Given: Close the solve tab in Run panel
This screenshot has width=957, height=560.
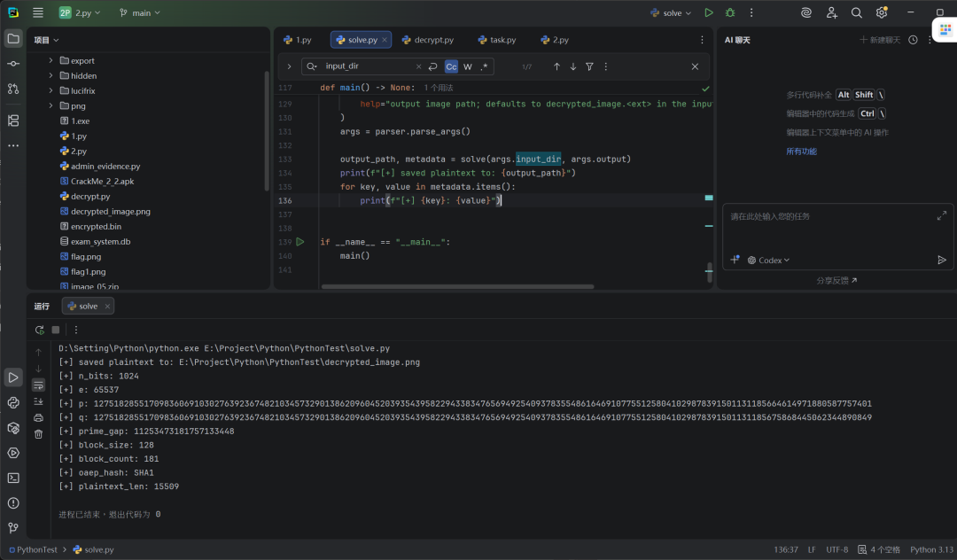Looking at the screenshot, I should (x=107, y=307).
